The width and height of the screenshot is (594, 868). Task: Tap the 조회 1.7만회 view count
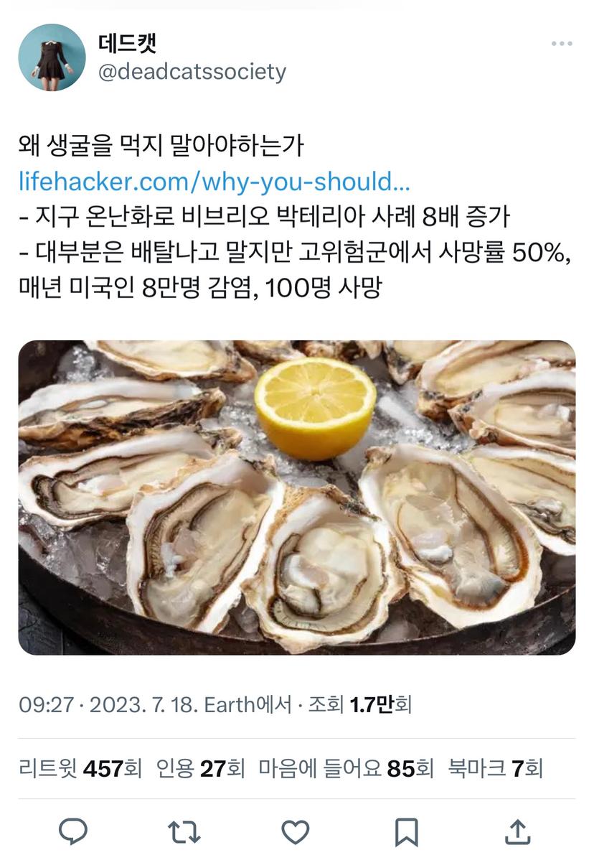(359, 704)
